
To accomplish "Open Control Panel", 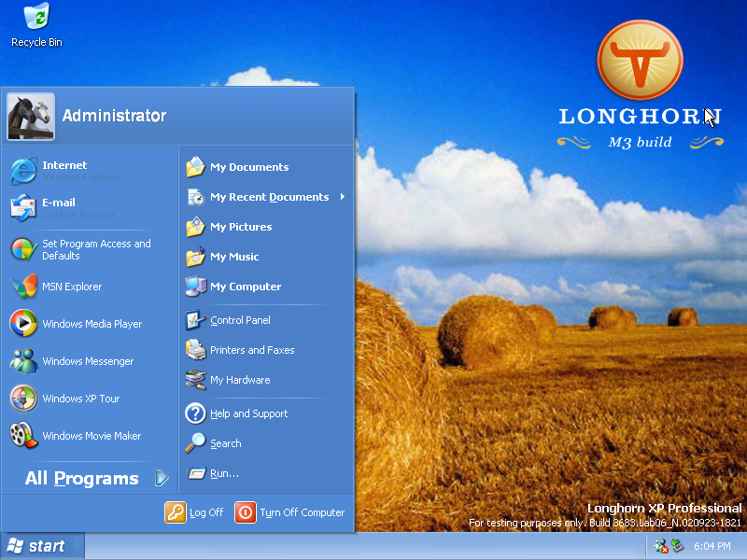I will 240,320.
